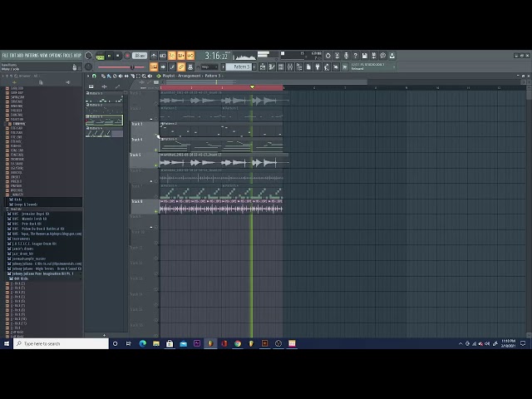This screenshot has width=532, height=399.
Task: Click the chat speech bubble icon
Action: click(382, 56)
